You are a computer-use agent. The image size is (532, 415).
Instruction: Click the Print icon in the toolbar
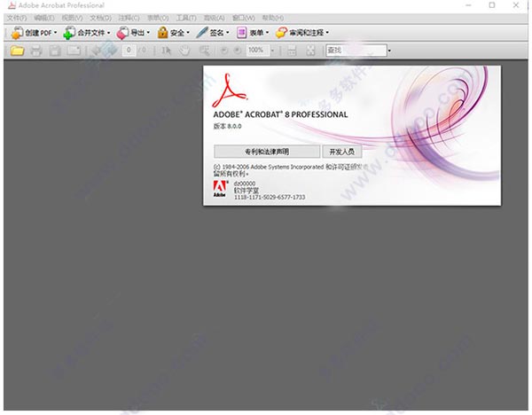click(x=36, y=51)
